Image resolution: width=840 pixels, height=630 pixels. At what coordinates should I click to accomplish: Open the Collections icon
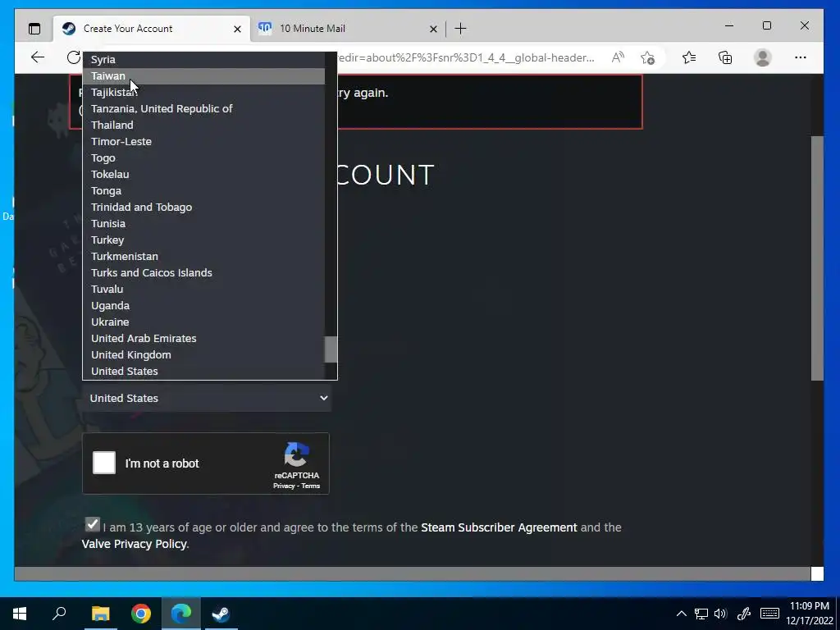coord(725,57)
